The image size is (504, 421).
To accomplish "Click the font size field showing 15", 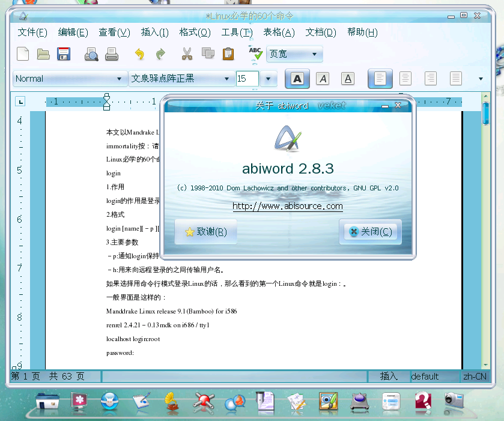I will [247, 79].
